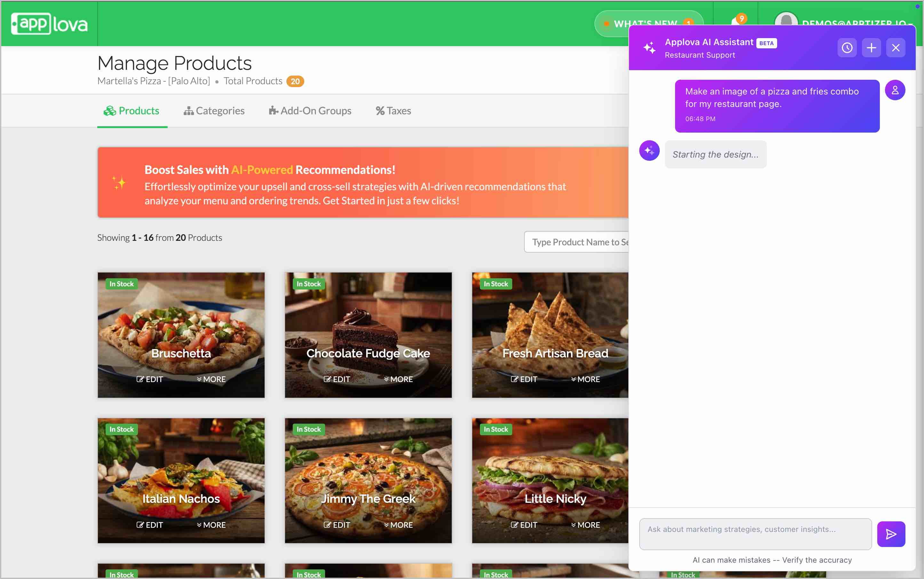Switch to the Categories tab

[x=214, y=111]
